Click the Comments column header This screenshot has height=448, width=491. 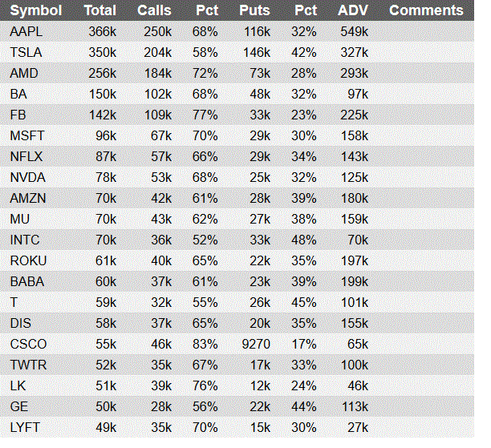tap(426, 10)
